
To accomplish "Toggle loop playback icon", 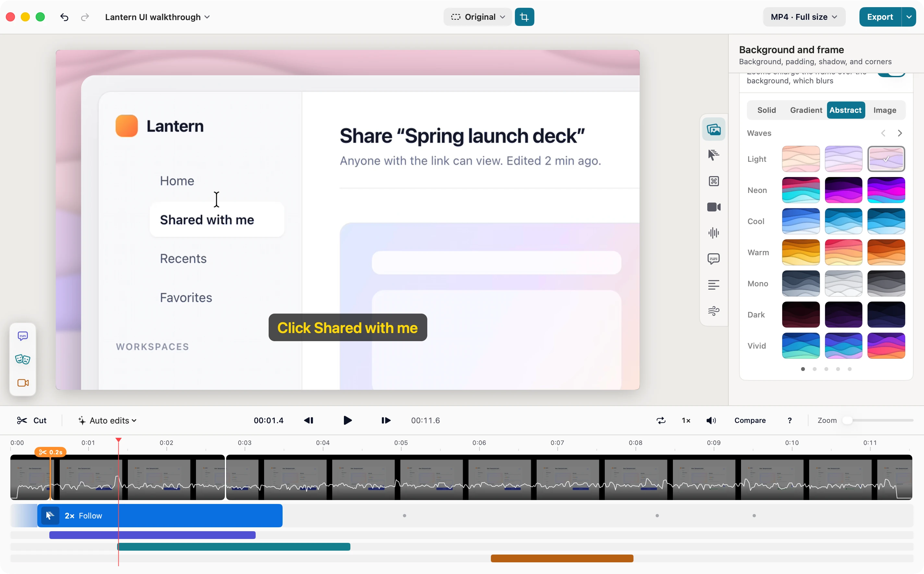I will (x=661, y=420).
